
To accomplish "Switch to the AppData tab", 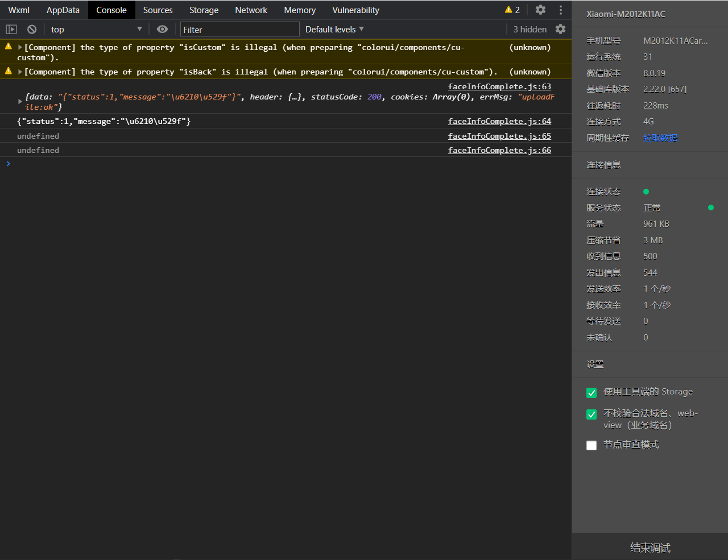I will [63, 10].
